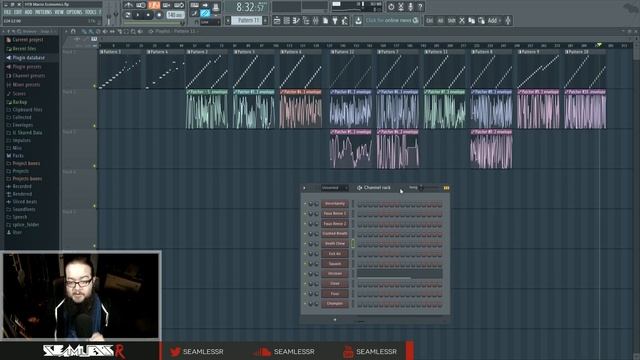
Task: Click the transport Record button
Action: point(159,15)
